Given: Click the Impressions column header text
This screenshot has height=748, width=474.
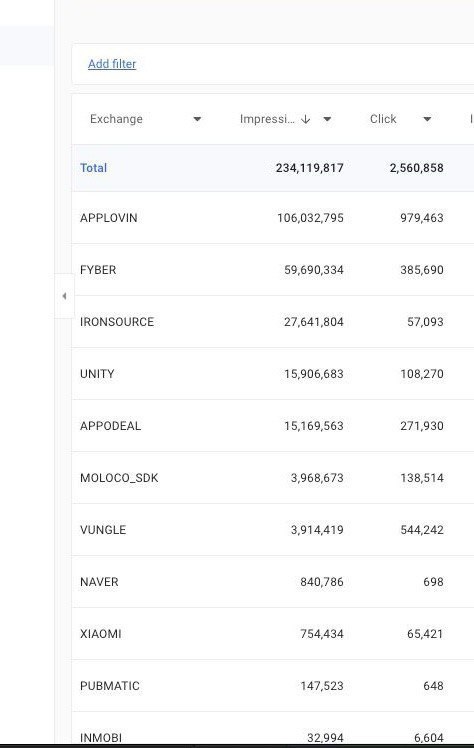Looking at the screenshot, I should 267,119.
